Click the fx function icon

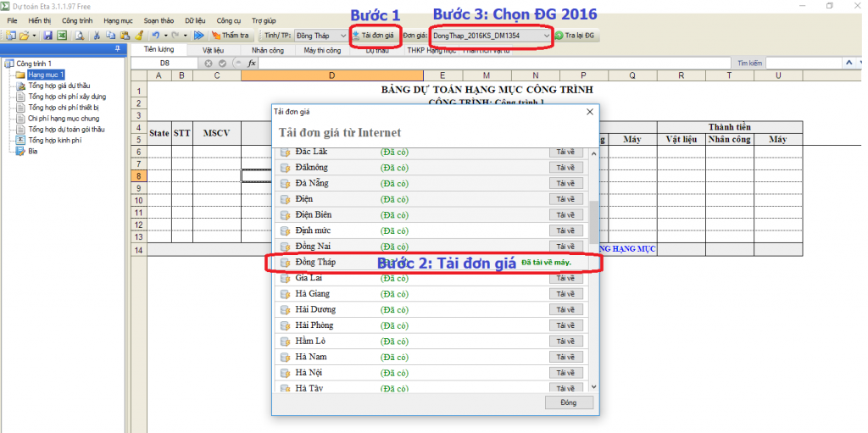[252, 64]
